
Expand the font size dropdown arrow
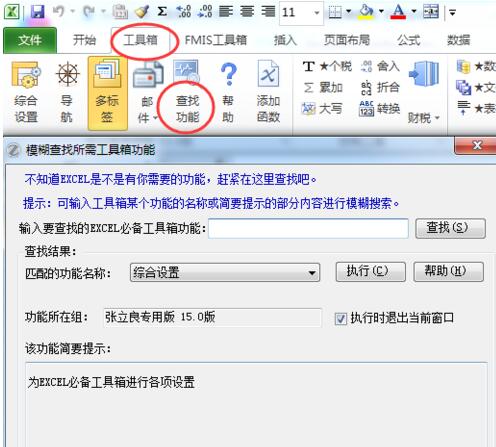click(317, 13)
